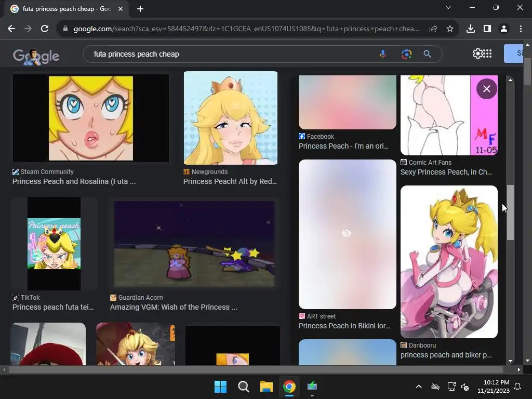Click the muted volume tray icon
The image size is (532, 399).
(465, 387)
